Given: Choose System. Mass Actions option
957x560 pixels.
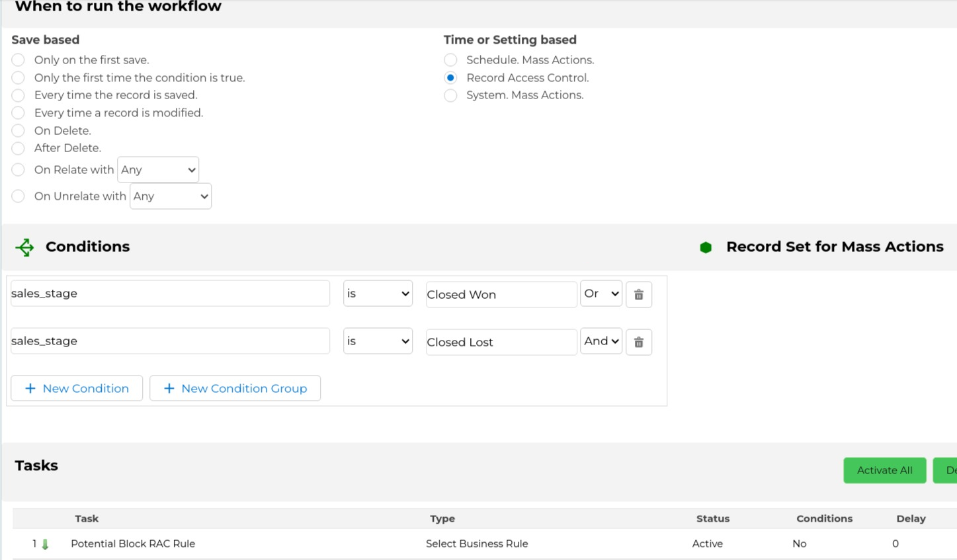Looking at the screenshot, I should 450,95.
